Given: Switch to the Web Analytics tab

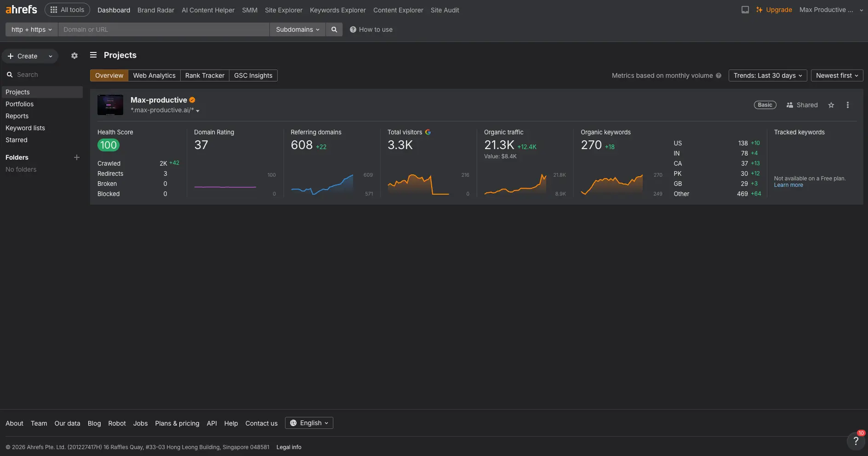Looking at the screenshot, I should (154, 75).
